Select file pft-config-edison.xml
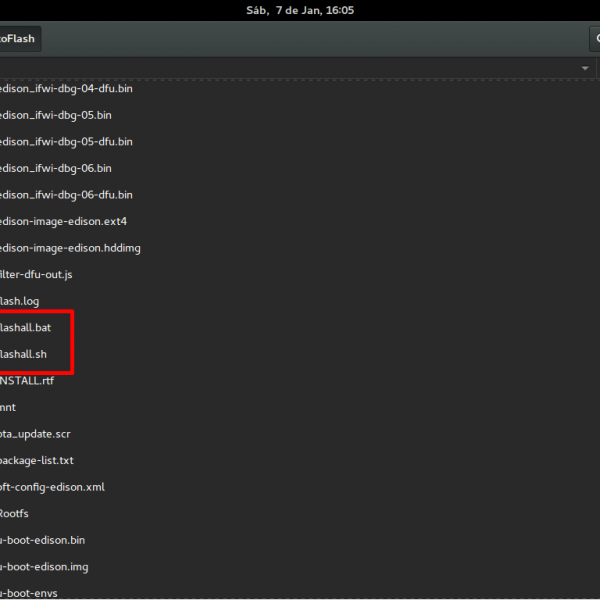Screen dimensions: 600x600 pyautogui.click(x=52, y=487)
